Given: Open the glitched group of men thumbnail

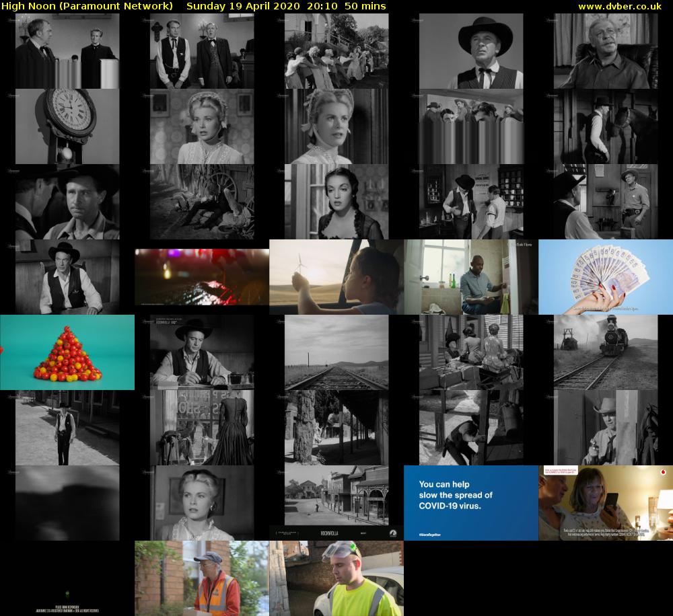Looking at the screenshot, I should [x=471, y=126].
